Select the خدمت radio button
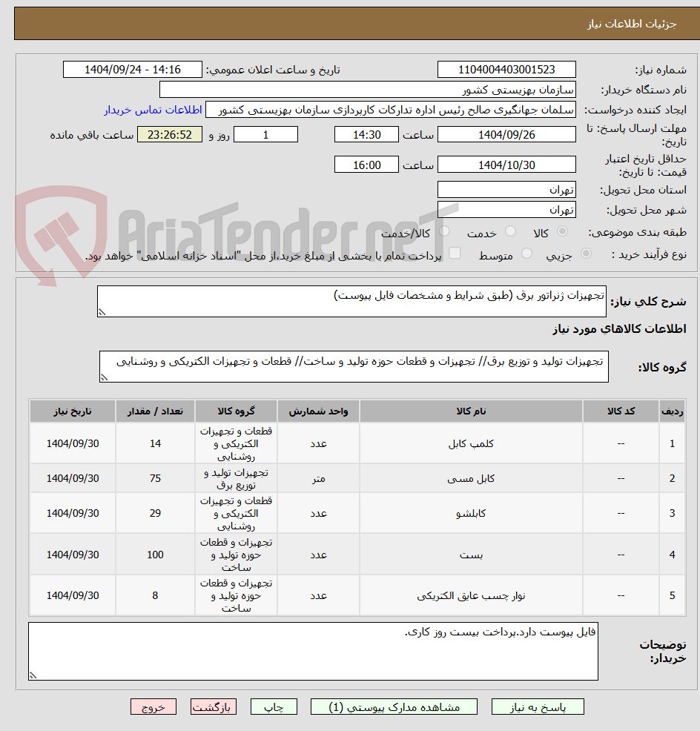Viewport: 700px width, 731px height. 510,231
